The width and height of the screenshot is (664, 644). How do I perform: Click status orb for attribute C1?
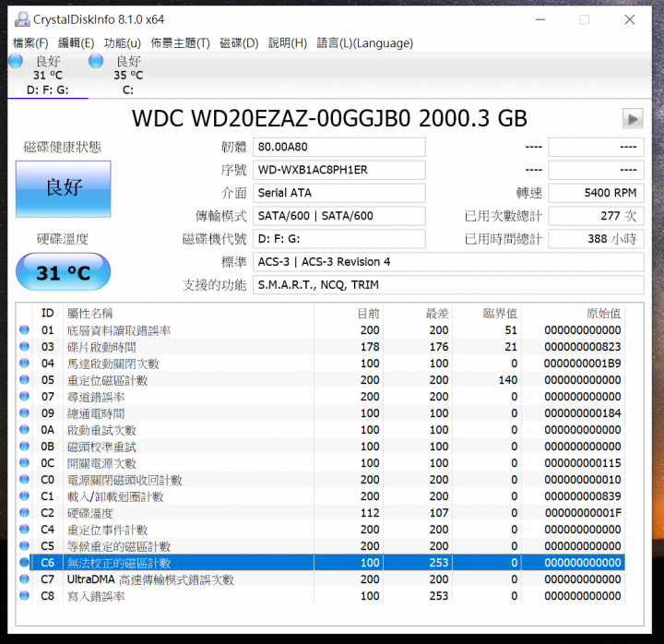[24, 495]
